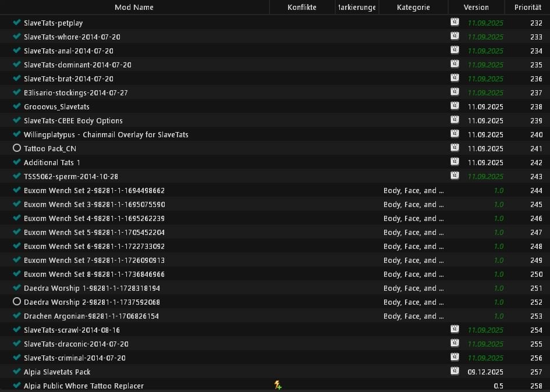550x392 pixels.
Task: Click calendar icon in Alpia Slavetats Pack row
Action: click(455, 371)
